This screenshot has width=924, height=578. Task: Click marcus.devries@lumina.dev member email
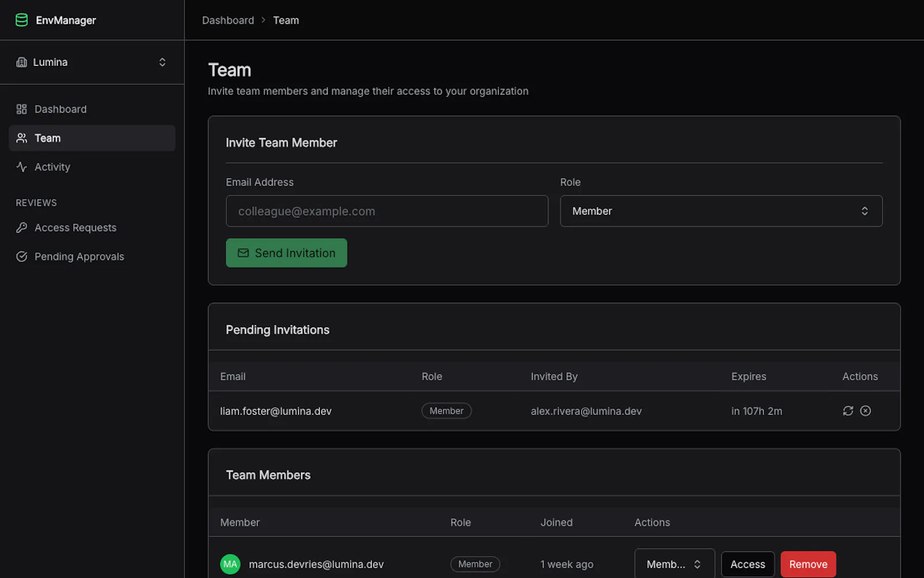pyautogui.click(x=316, y=564)
